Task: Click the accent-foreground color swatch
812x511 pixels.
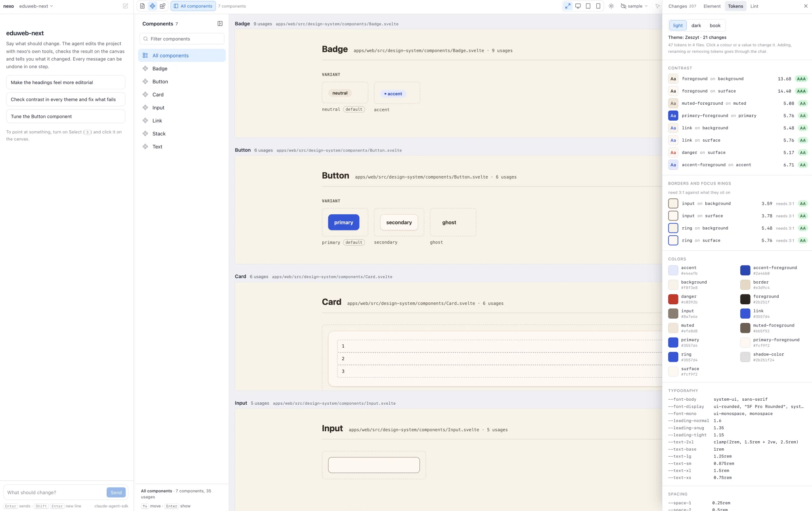Action: tap(745, 271)
